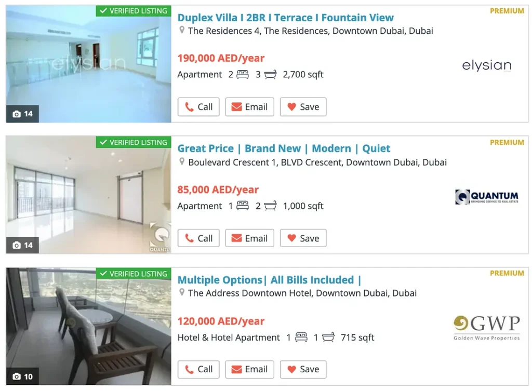Image resolution: width=532 pixels, height=392 pixels.
Task: Open Great Price Brand New Modern Quiet listing
Action: [284, 148]
